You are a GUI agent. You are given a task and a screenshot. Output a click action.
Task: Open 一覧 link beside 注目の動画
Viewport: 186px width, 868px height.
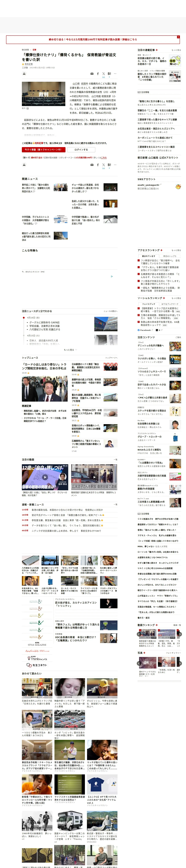point(115,460)
